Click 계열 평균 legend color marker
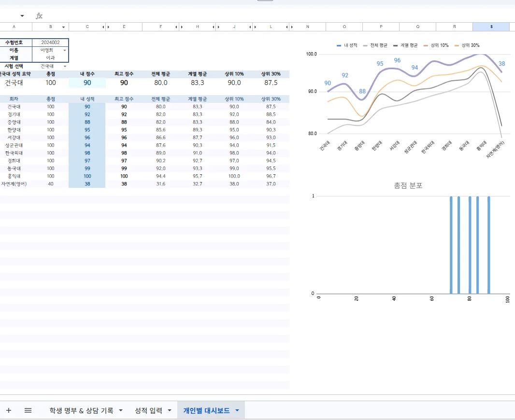Viewport: 515px width, 420px height. coord(396,45)
